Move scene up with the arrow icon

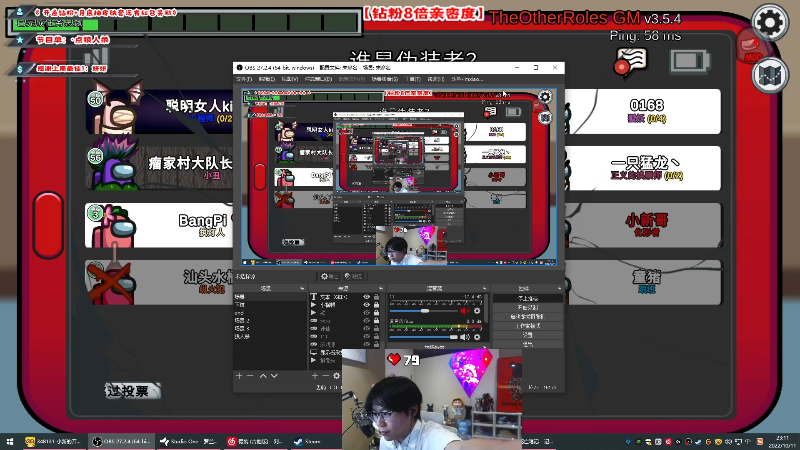[263, 376]
